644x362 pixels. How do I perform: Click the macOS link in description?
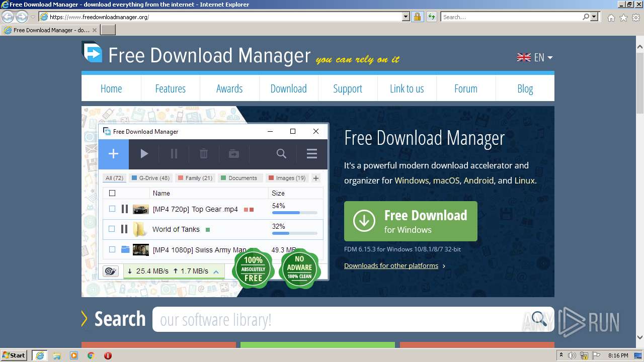(446, 180)
